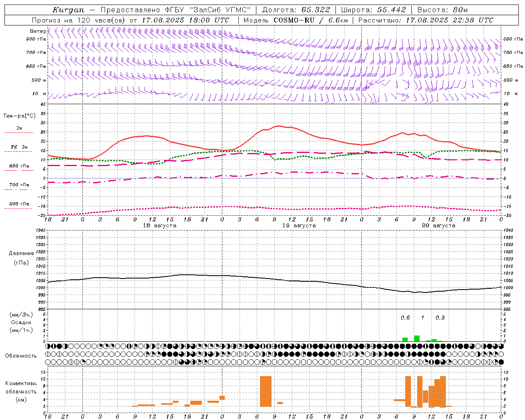Image resolution: width=525 pixels, height=420 pixels.
Task: Click the "Ветер" wind panel label
Action: pos(38,31)
